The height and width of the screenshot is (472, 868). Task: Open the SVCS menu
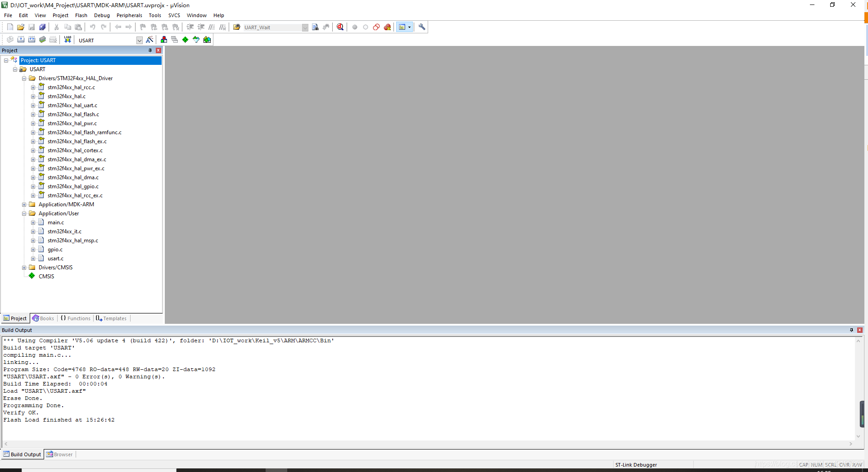tap(174, 15)
